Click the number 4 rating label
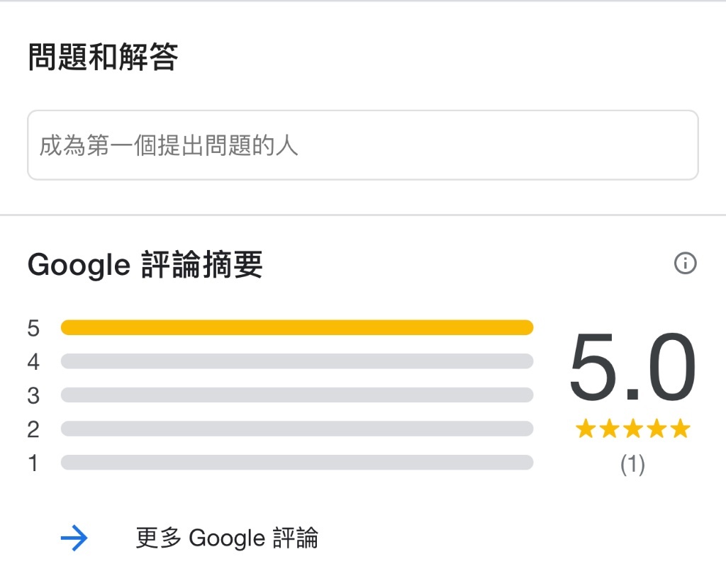 pyautogui.click(x=33, y=362)
